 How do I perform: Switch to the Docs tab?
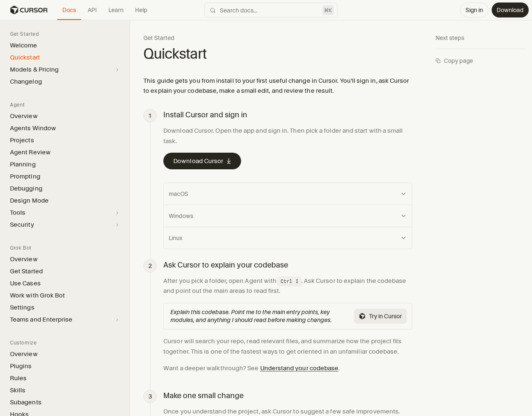(x=69, y=10)
